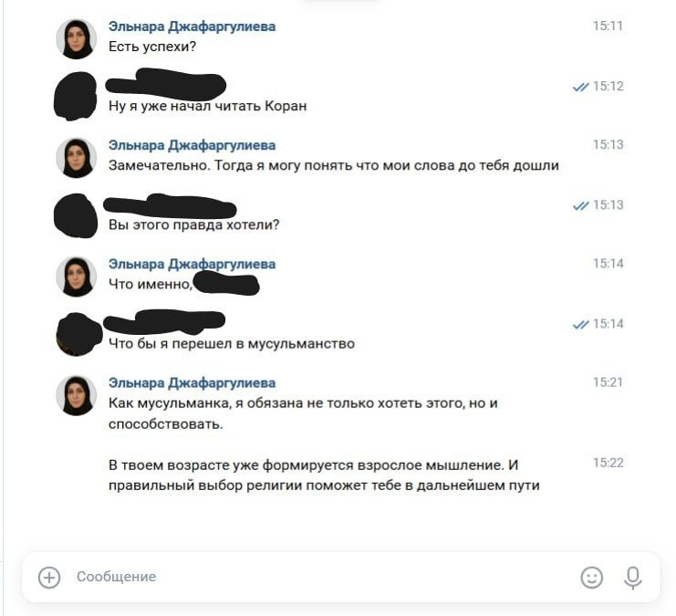Start voice message with microphone icon
The height and width of the screenshot is (616, 676).
pos(633,578)
